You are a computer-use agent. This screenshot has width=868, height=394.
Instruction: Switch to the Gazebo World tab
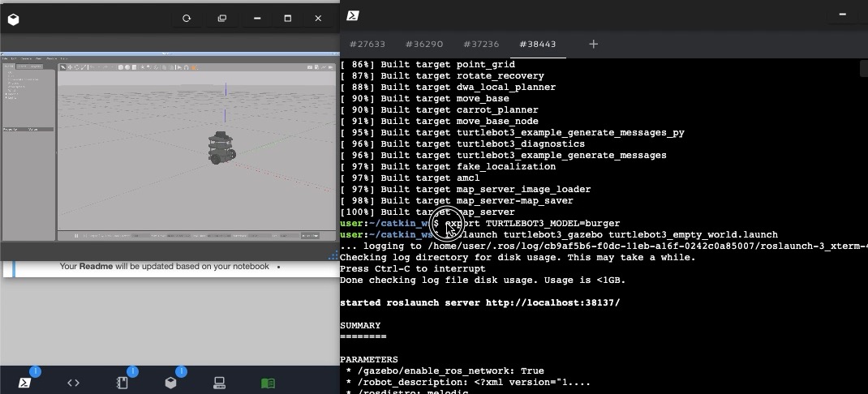(x=9, y=66)
